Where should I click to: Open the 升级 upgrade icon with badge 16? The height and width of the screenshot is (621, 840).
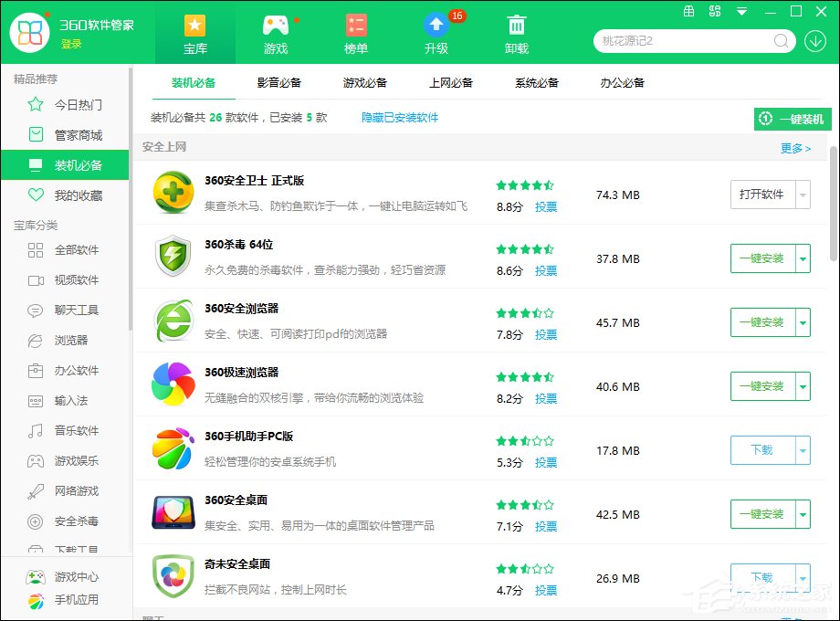[x=436, y=26]
